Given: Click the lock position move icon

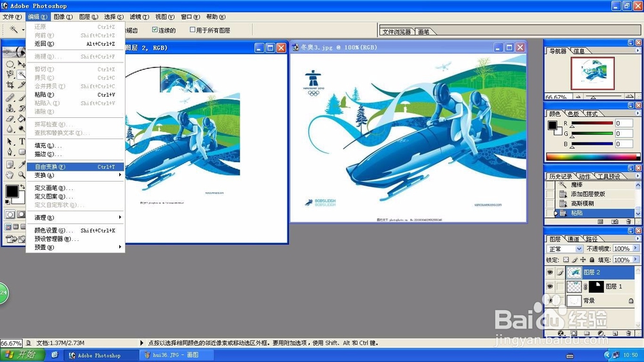Looking at the screenshot, I should coord(583,260).
